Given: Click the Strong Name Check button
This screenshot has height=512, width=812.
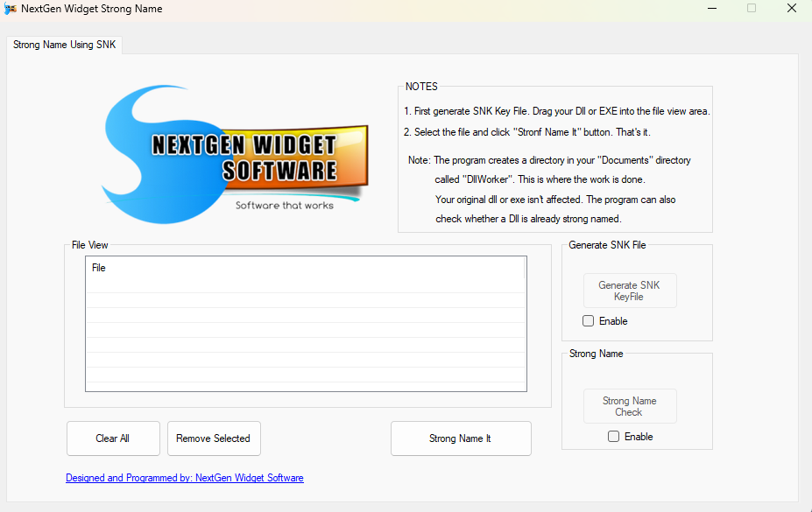Looking at the screenshot, I should click(630, 406).
